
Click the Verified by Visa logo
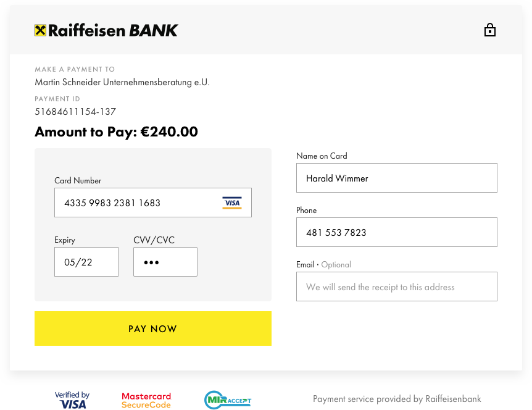[72, 400]
